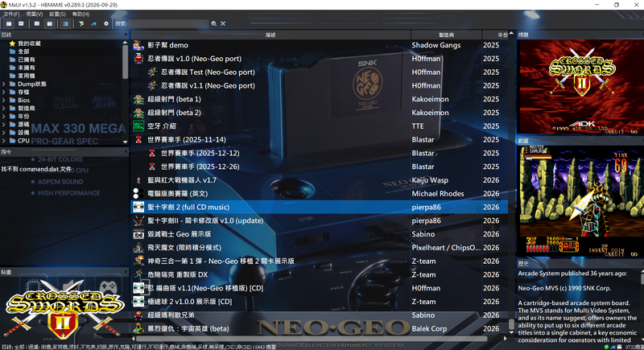Click the directory tree scrollbar down arrow
The image size is (644, 350).
tap(126, 142)
